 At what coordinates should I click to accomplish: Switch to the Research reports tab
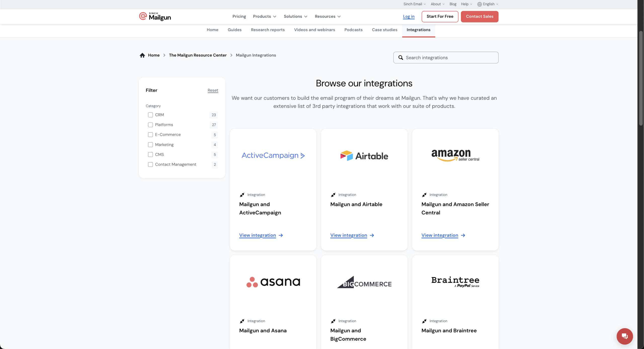(x=268, y=30)
